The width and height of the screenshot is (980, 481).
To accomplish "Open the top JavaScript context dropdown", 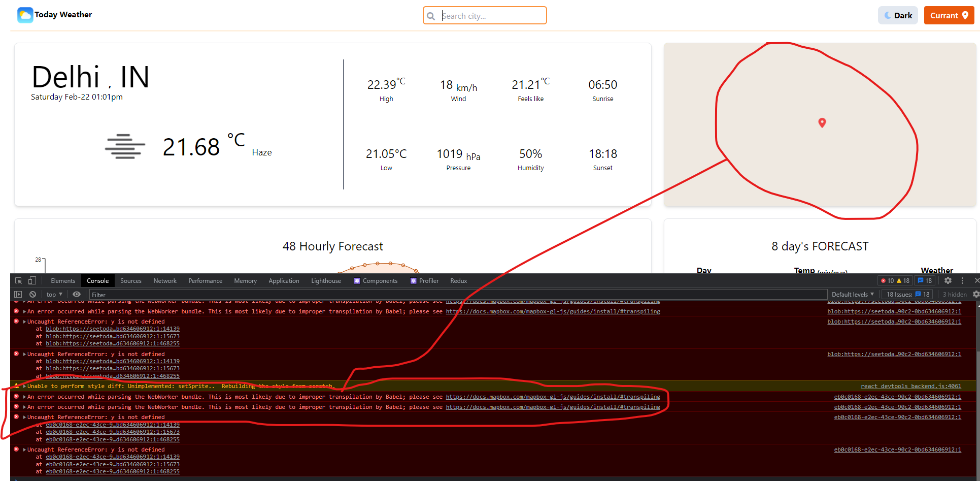I will (x=54, y=295).
